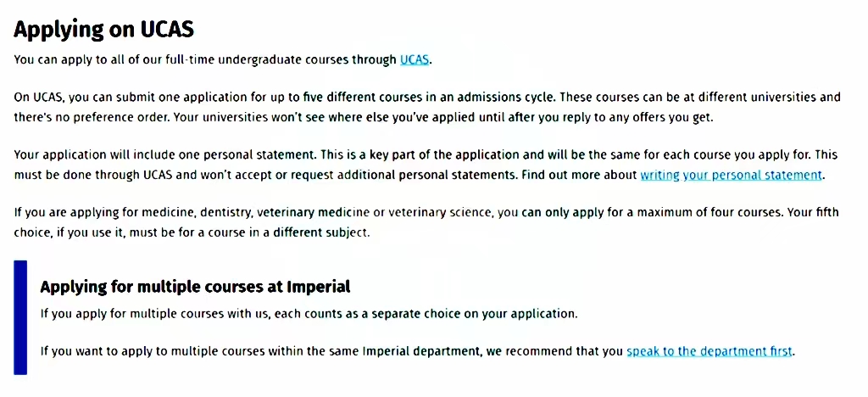Screen dimensions: 868x397
Task: Click line starting 'If you are applying for medicine'
Action: [426, 213]
